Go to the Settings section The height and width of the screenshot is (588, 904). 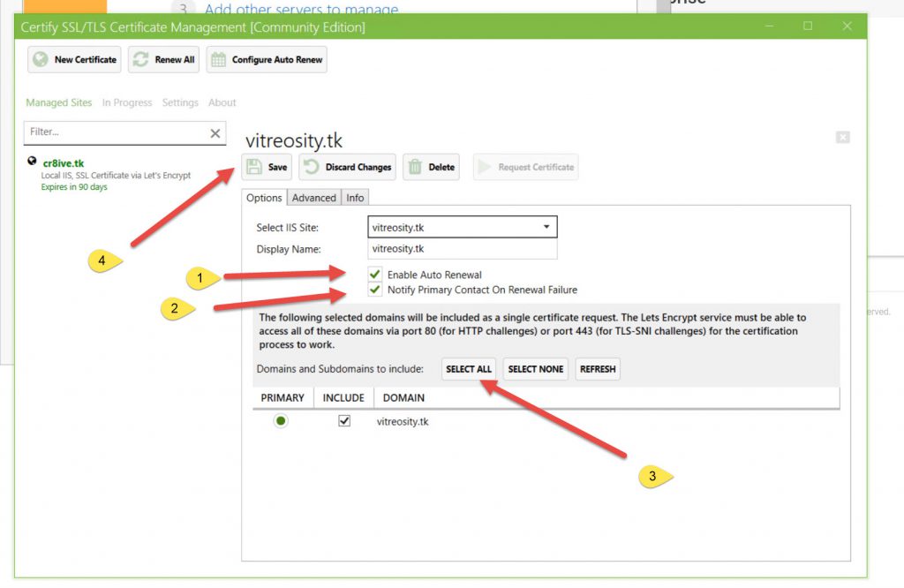[180, 102]
